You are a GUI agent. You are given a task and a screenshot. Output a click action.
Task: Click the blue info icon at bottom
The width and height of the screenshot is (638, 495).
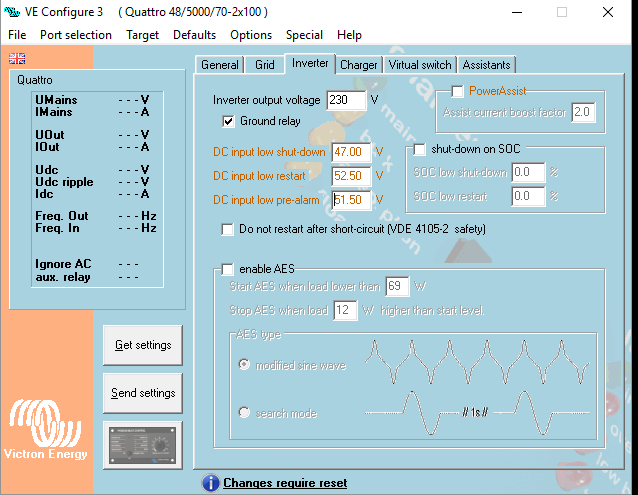(x=210, y=483)
